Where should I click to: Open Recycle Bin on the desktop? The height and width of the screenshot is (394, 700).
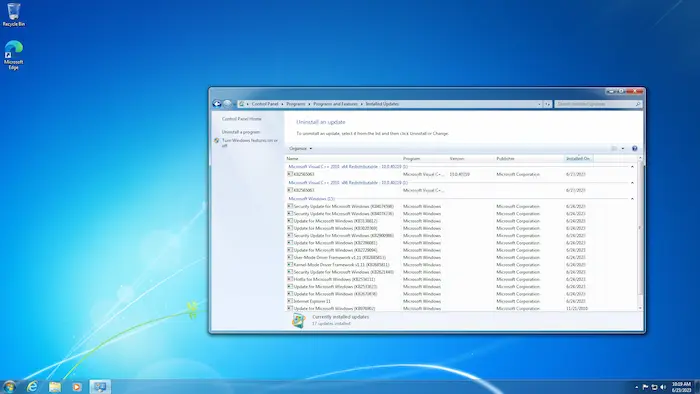[x=13, y=14]
